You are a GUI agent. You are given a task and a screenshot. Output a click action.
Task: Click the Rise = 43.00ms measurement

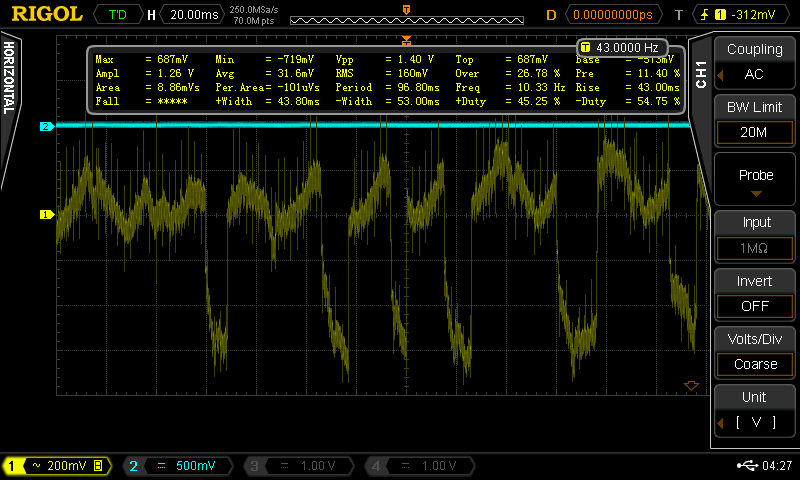[x=628, y=87]
